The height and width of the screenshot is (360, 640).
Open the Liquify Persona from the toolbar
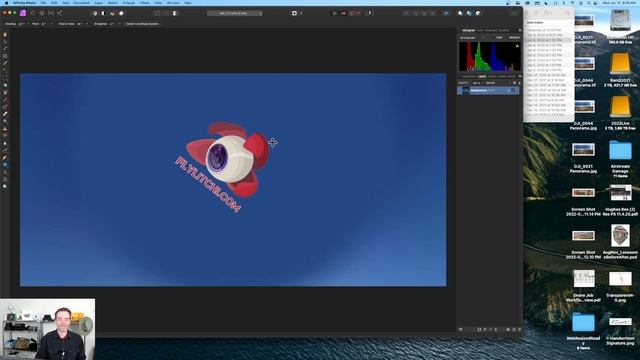tap(33, 13)
